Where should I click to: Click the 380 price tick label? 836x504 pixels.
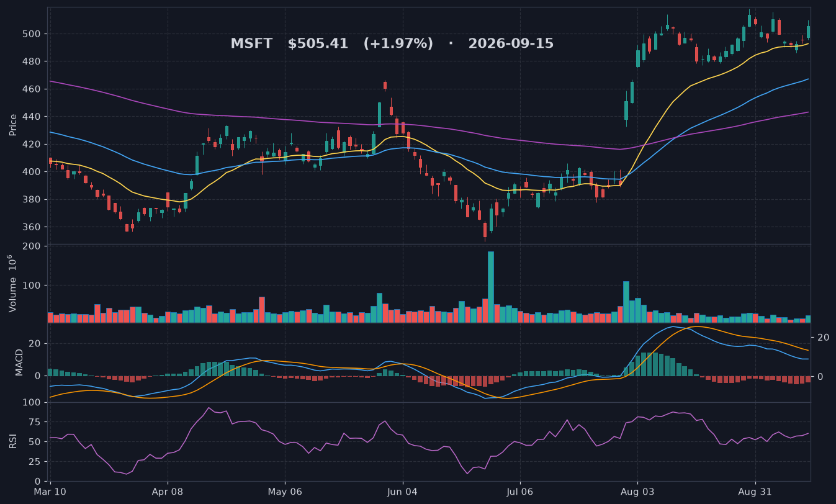point(33,200)
